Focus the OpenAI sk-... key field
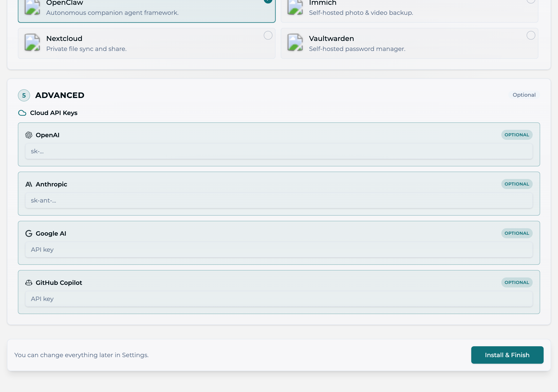558x392 pixels. tap(279, 151)
